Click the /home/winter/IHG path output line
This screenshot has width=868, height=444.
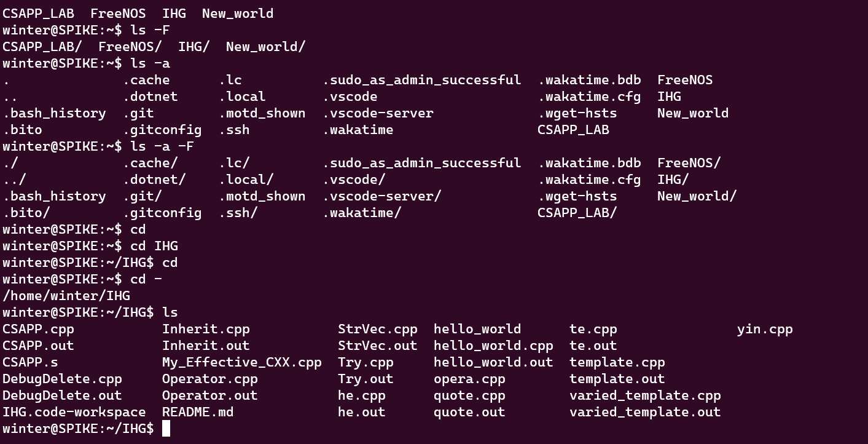tap(66, 296)
